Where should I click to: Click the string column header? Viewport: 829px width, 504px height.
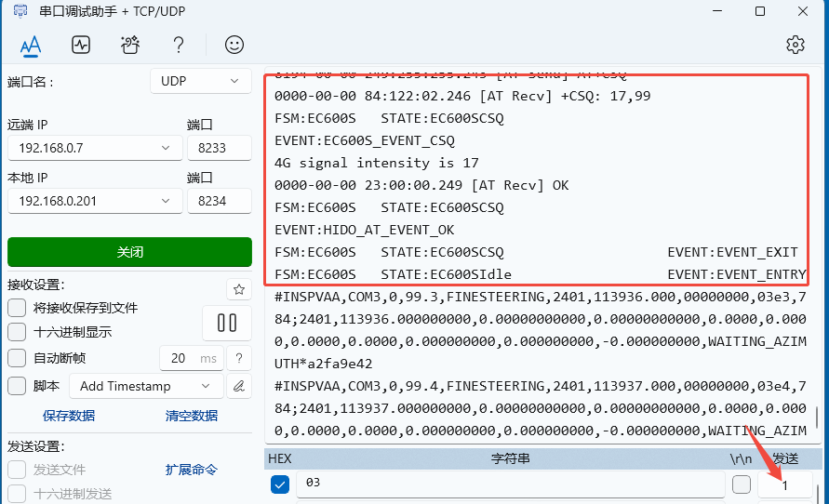[x=510, y=458]
